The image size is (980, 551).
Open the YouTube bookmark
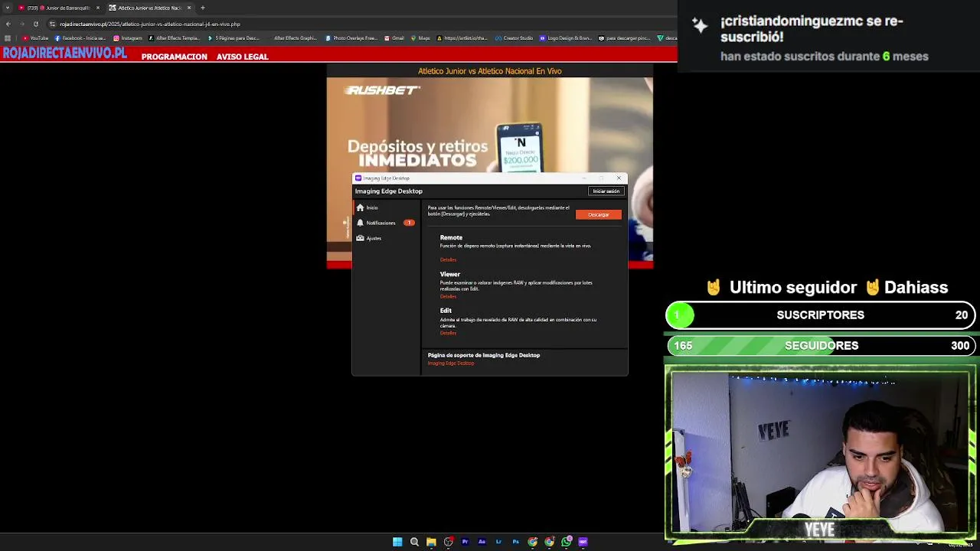(35, 38)
